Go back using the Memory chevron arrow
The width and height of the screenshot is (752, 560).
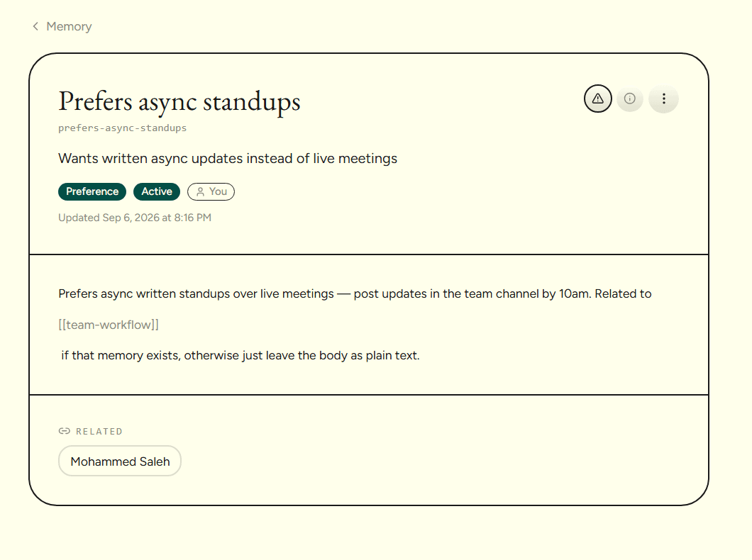point(35,26)
